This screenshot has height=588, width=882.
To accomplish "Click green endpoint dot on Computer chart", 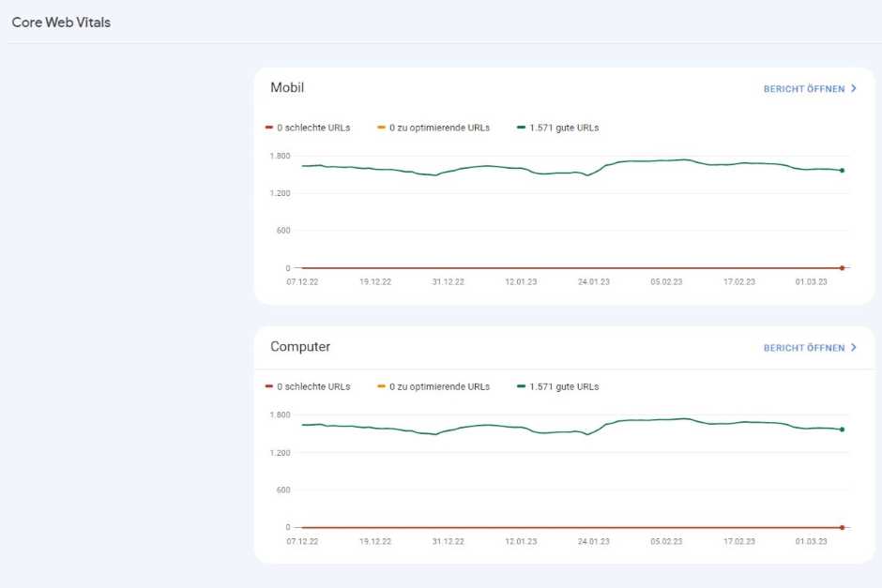I will [842, 430].
